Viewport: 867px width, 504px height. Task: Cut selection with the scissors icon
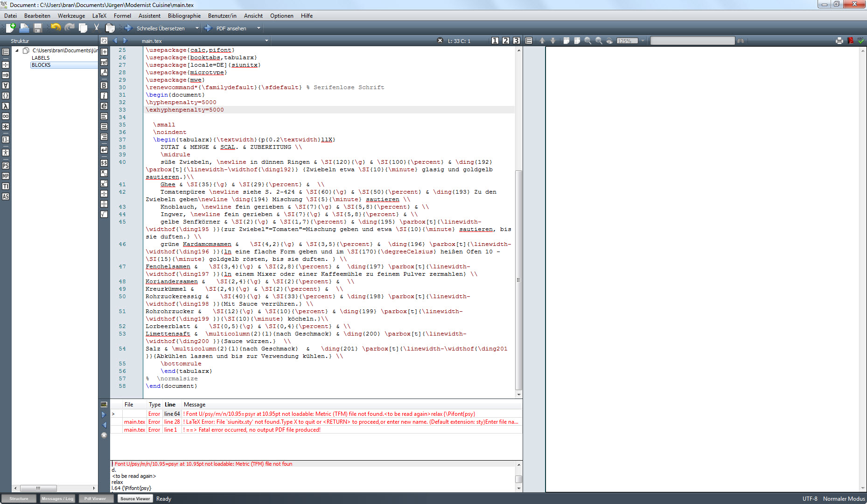(x=97, y=28)
